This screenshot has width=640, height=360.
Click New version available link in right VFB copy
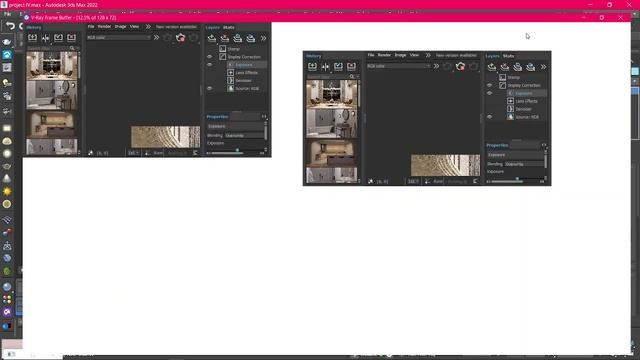coord(456,55)
